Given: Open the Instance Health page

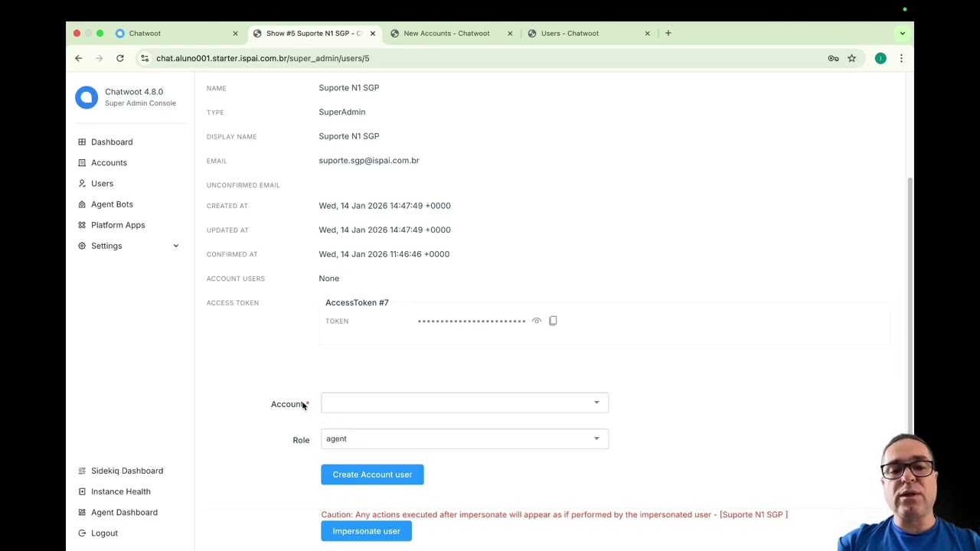Looking at the screenshot, I should 121,491.
